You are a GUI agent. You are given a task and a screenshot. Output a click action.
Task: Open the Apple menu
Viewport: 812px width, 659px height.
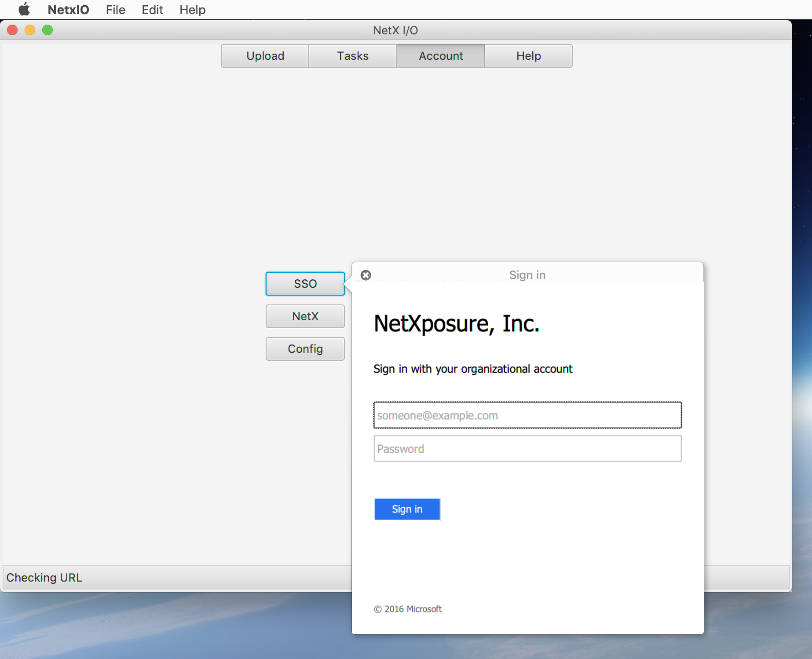pos(24,9)
